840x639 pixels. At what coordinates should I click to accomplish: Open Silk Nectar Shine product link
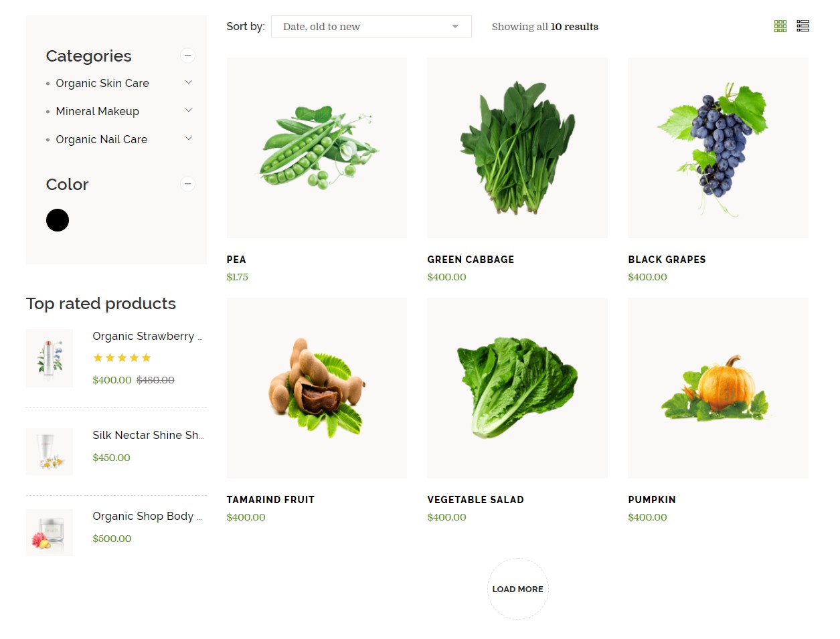148,435
